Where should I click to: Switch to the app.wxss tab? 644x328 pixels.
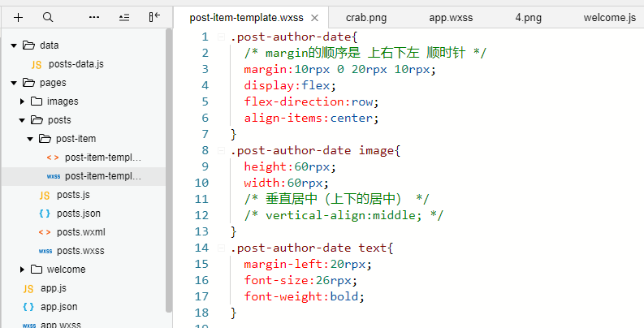(x=451, y=18)
